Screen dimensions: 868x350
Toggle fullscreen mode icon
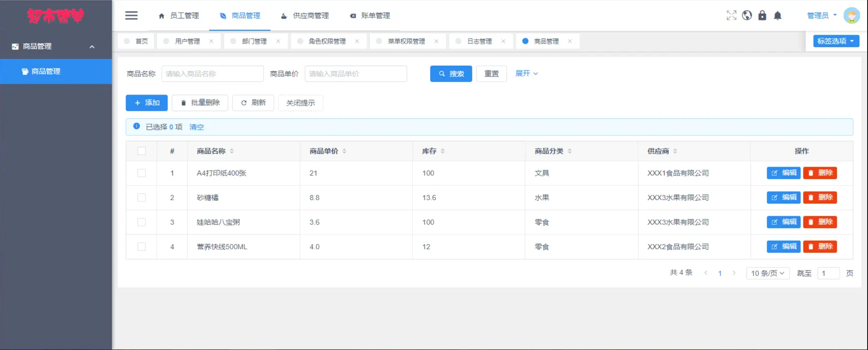731,16
